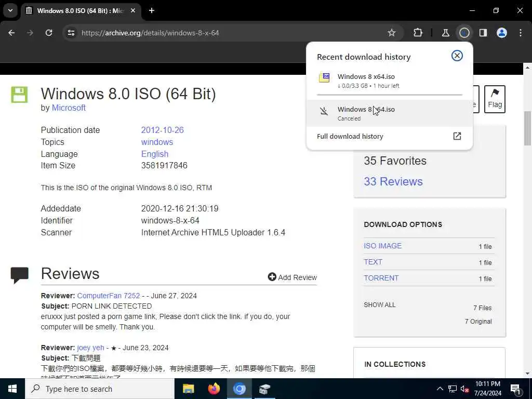Click the scrollbar down arrow
The image size is (532, 399).
[x=527, y=374]
